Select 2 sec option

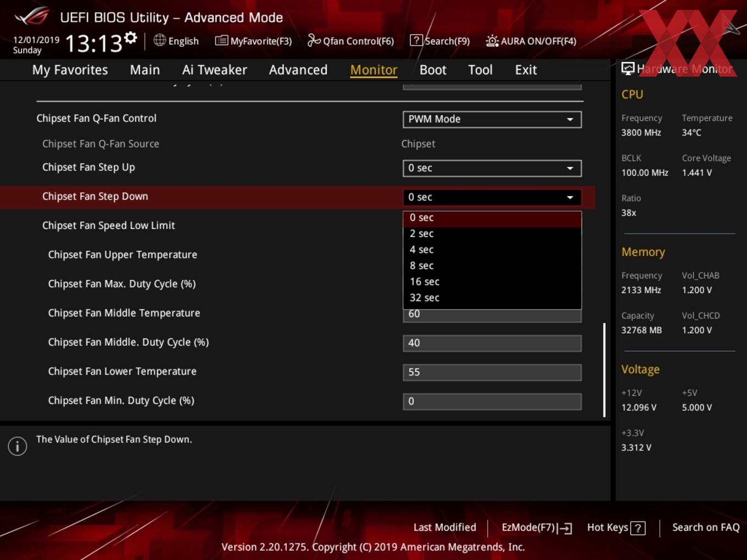[492, 234]
